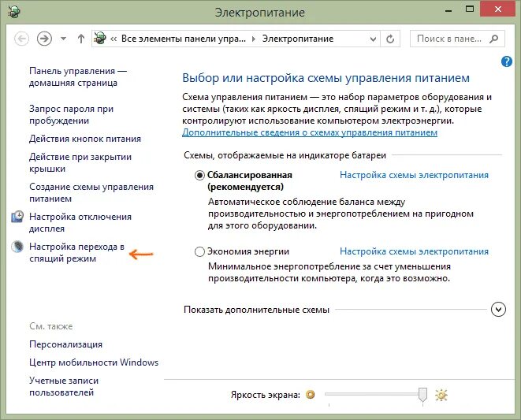Open 'Центр мобильности Windows'
Viewport: 521px width, 420px height.
click(94, 362)
